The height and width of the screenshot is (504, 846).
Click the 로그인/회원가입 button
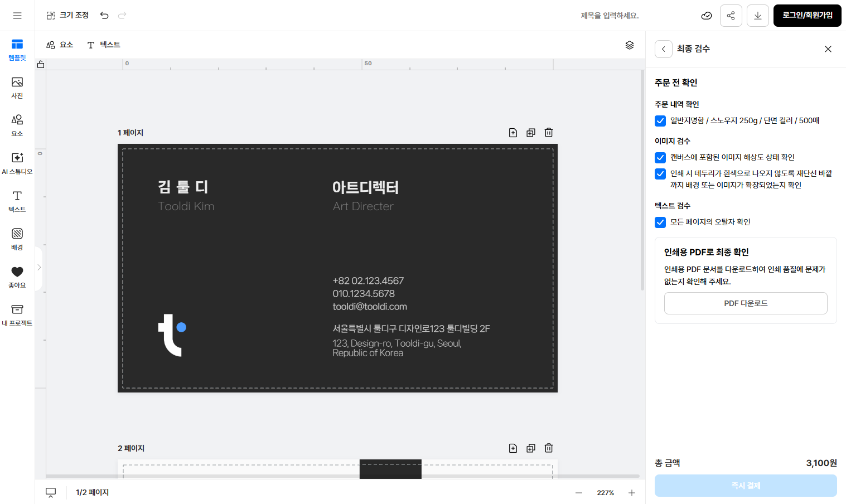click(807, 16)
